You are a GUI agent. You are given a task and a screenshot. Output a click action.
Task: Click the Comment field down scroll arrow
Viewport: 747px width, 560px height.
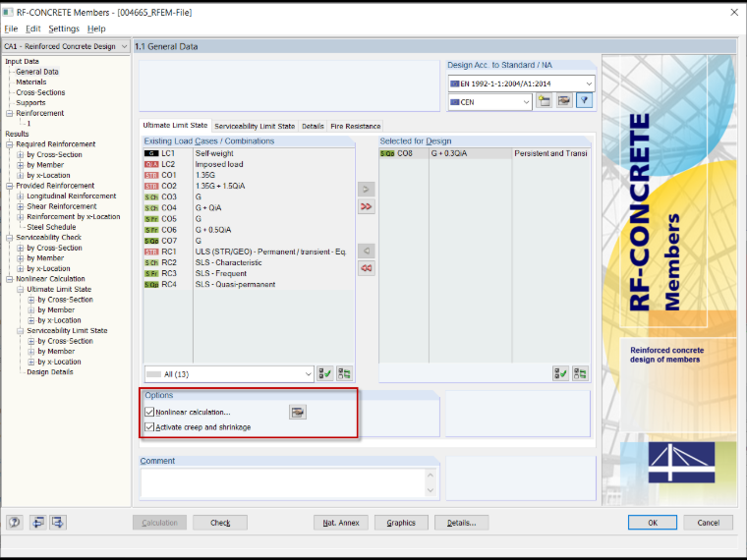pyautogui.click(x=431, y=490)
